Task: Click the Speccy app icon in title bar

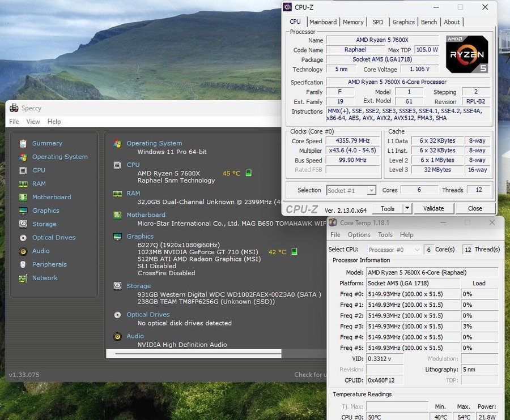Action: click(x=14, y=108)
